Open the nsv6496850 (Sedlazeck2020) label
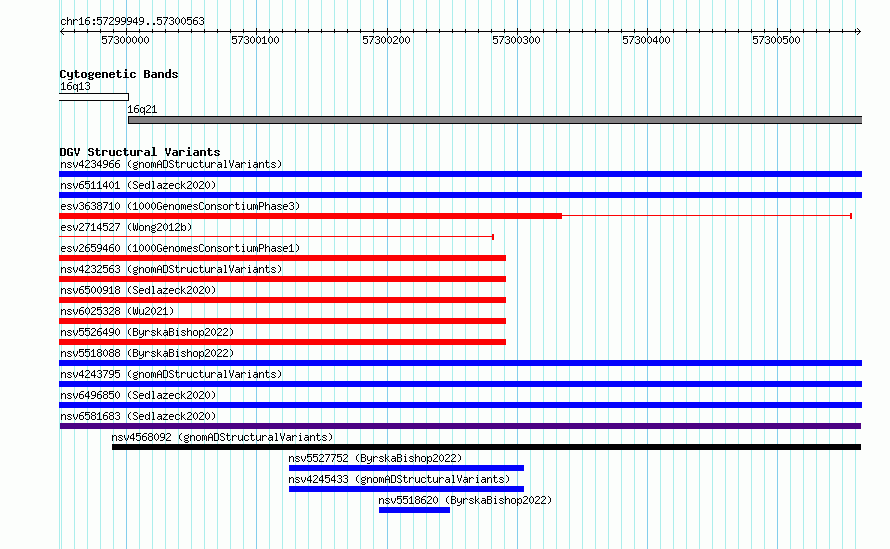This screenshot has width=890, height=549. tap(138, 395)
